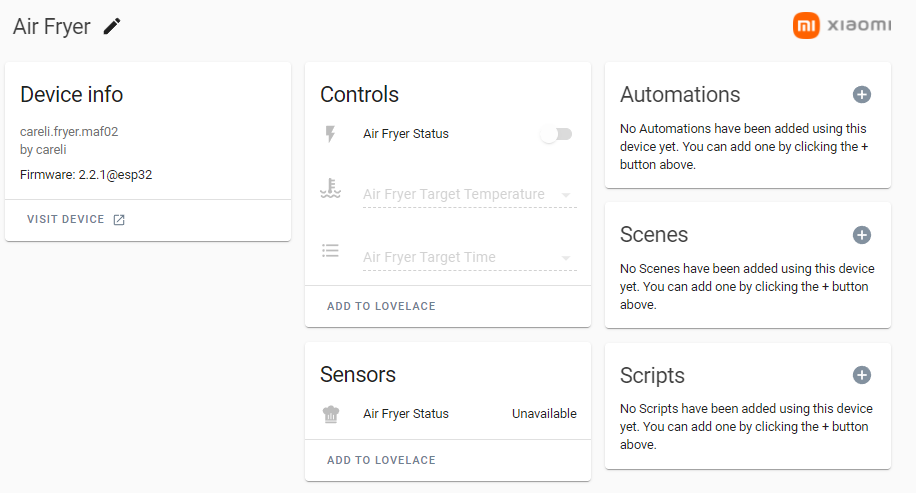Open the Air Fryer Target Temperature dropdown
Image resolution: width=916 pixels, height=493 pixels.
tap(469, 195)
